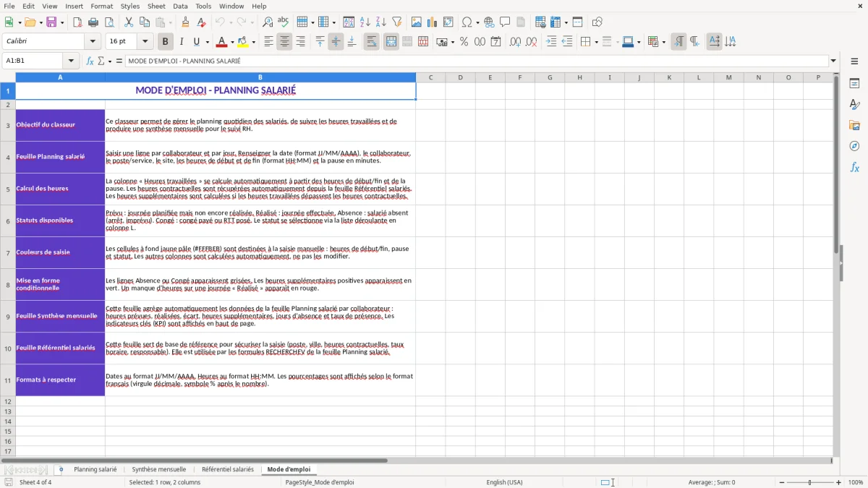Screen dimensions: 868x488
Task: Toggle Center Horizontally alignment
Action: (x=284, y=42)
